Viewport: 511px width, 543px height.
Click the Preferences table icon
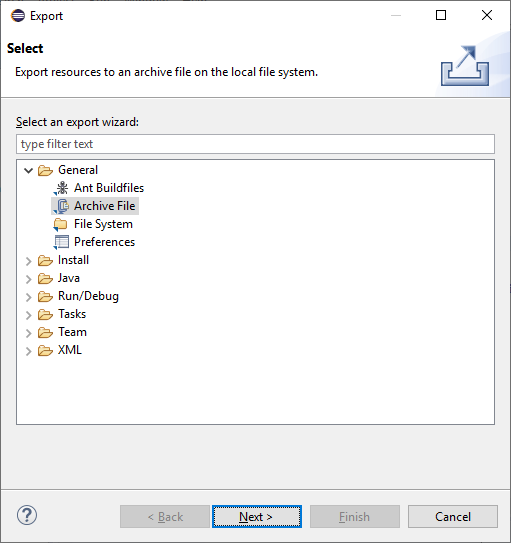(61, 242)
